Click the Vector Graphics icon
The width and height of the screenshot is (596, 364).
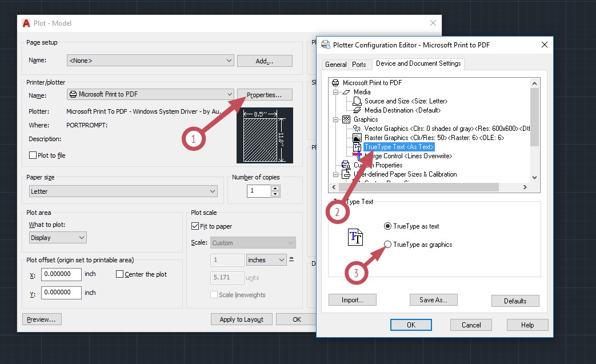[357, 129]
